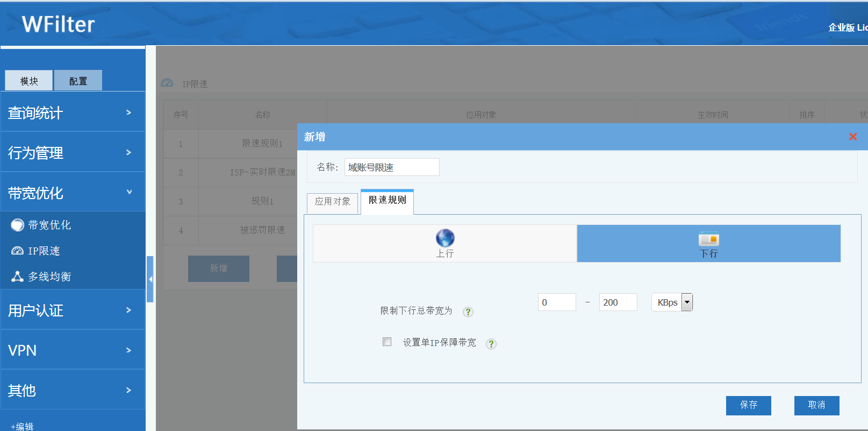
Task: Click the 保存 button
Action: [748, 405]
